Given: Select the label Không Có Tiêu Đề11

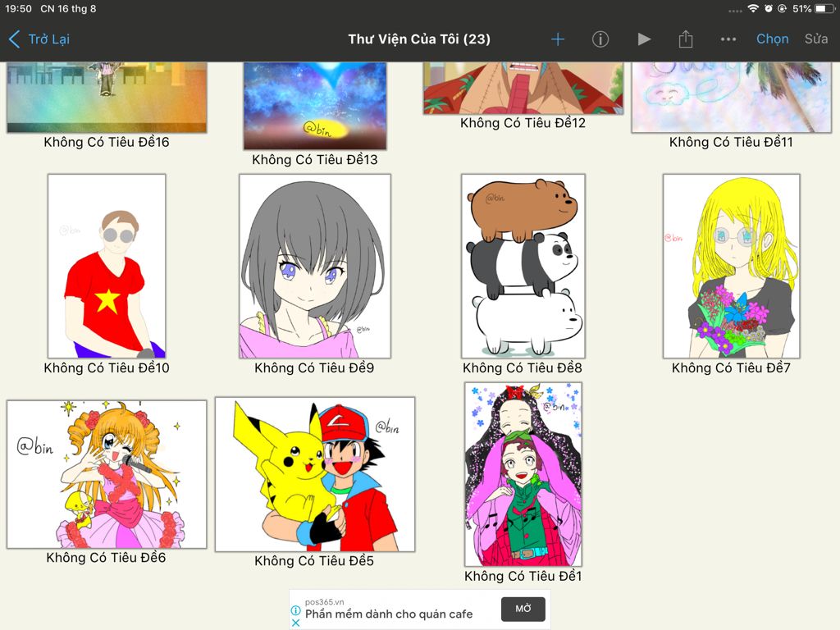Looking at the screenshot, I should pyautogui.click(x=731, y=142).
